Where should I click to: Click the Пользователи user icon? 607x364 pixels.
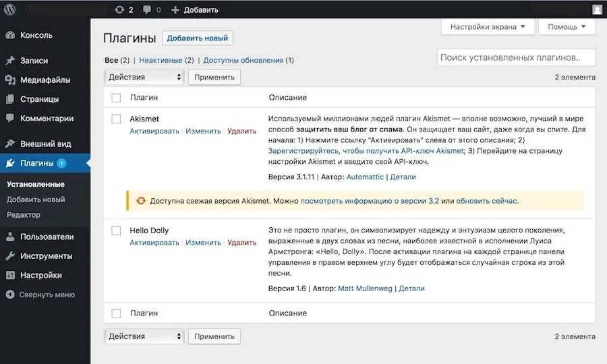click(10, 237)
